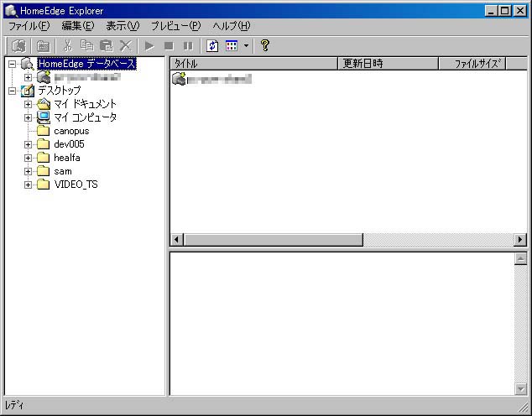
Task: Expand the マイ コンピュータ node
Action: click(29, 117)
